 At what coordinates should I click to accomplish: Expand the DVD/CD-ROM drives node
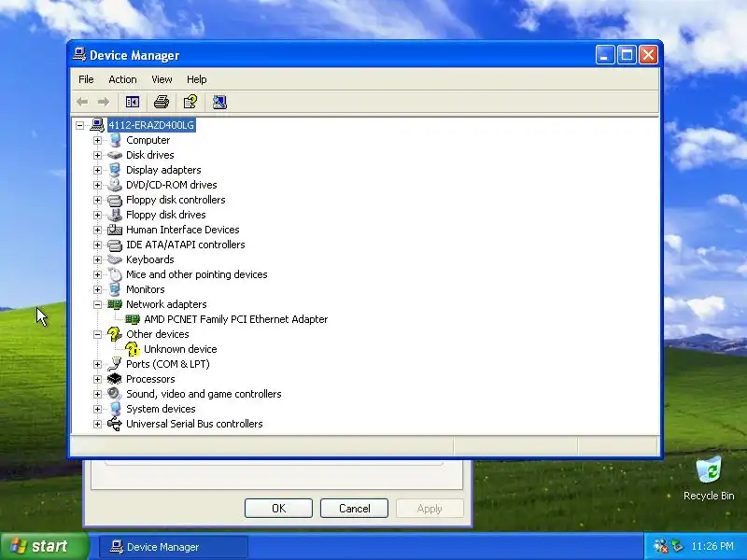point(98,185)
